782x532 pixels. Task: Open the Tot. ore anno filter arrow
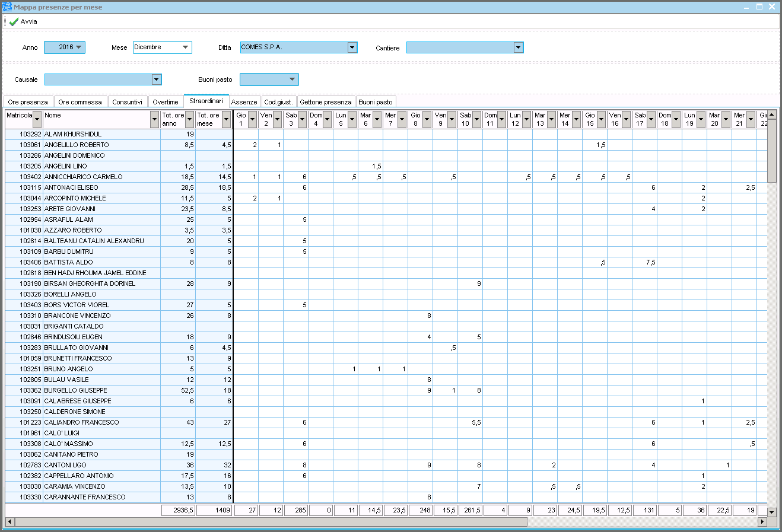pos(190,120)
